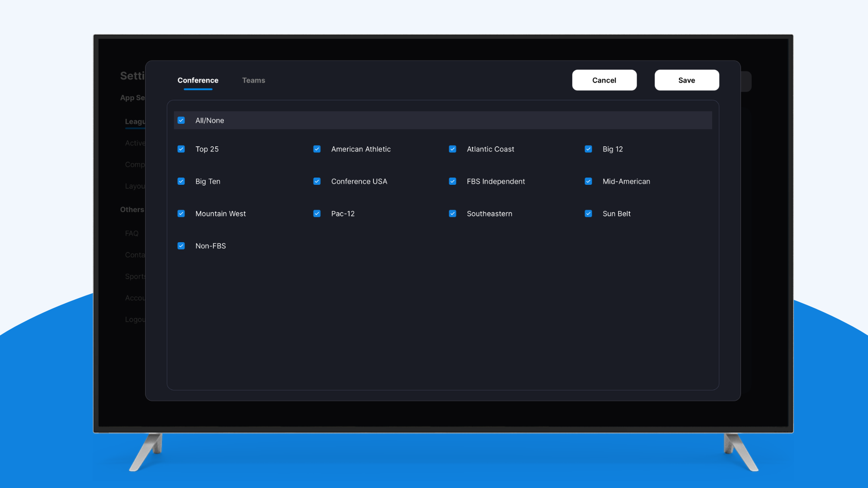Select the Conference tab

[198, 80]
